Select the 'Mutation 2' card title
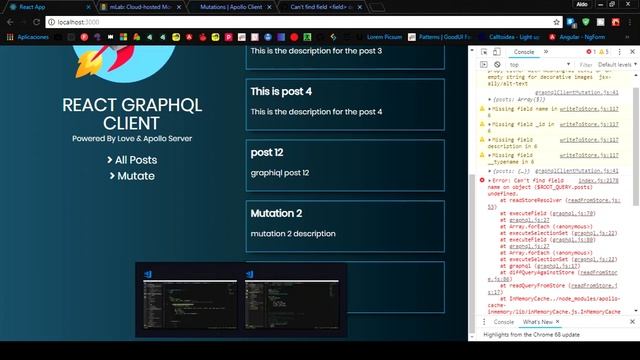 pyautogui.click(x=276, y=213)
